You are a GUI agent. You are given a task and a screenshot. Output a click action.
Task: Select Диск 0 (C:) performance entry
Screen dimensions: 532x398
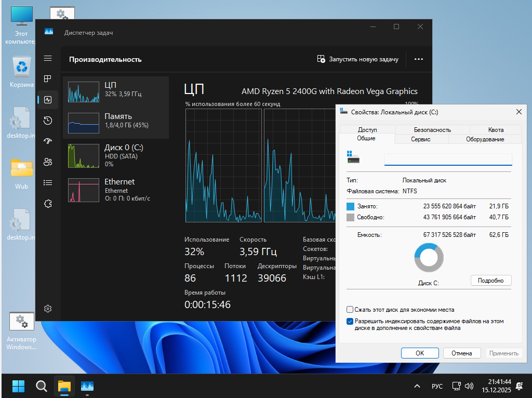click(x=116, y=156)
